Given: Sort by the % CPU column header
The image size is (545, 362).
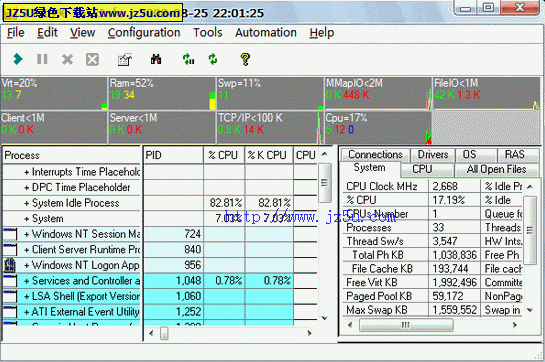Looking at the screenshot, I should pyautogui.click(x=224, y=155).
